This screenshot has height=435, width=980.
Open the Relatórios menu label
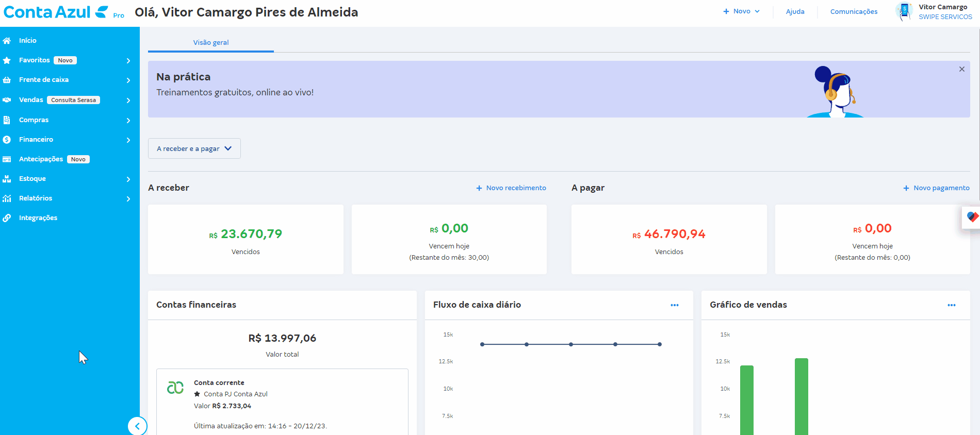[x=36, y=198]
